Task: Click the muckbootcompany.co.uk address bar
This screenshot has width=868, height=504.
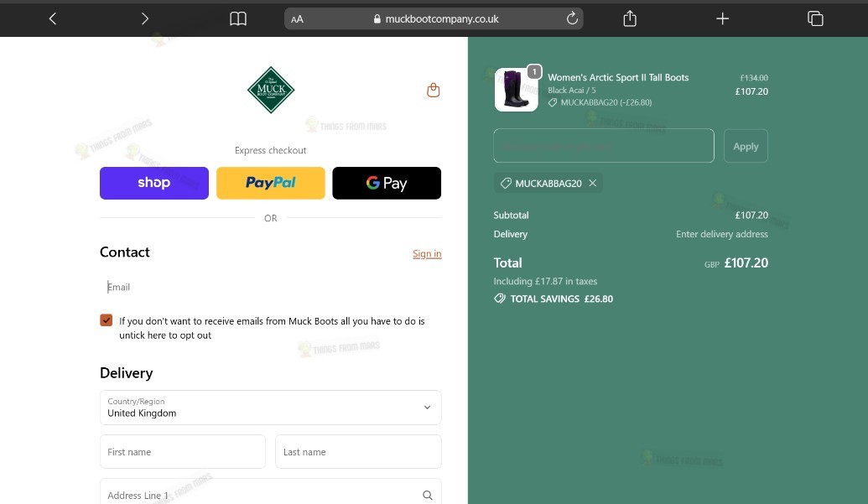Action: click(434, 18)
